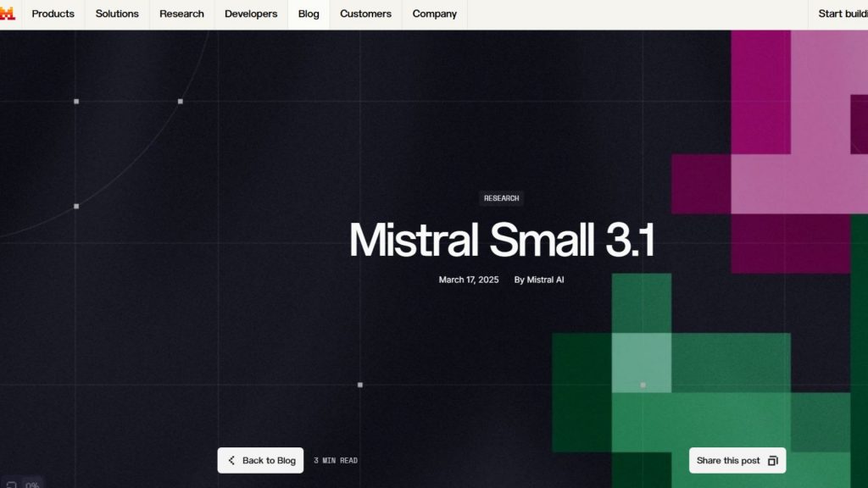Click the copy icon in Share this post
Image resolution: width=868 pixels, height=488 pixels.
pyautogui.click(x=773, y=460)
